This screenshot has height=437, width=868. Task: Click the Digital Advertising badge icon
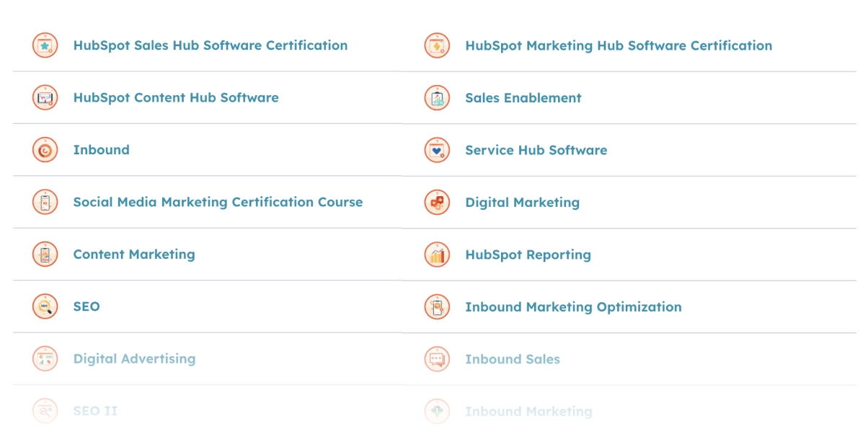pos(45,358)
